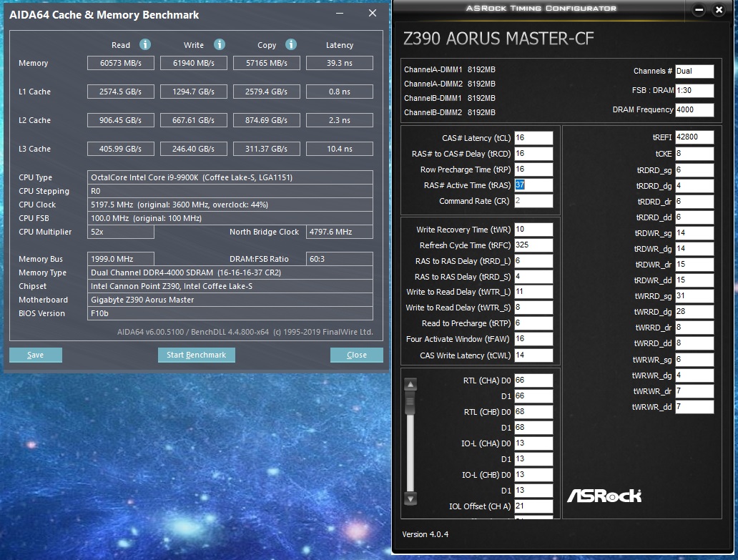Select the tRDRD_sg field
738x560 pixels.
pos(694,170)
